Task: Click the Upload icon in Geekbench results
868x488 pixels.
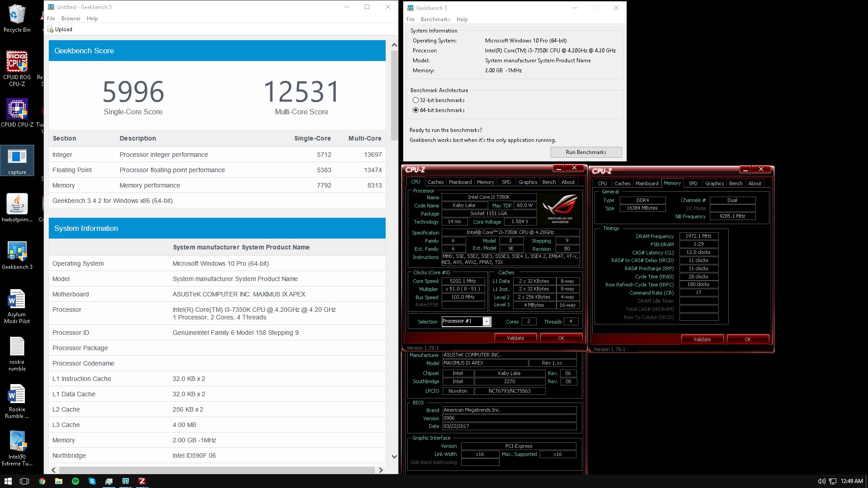Action: [50, 29]
